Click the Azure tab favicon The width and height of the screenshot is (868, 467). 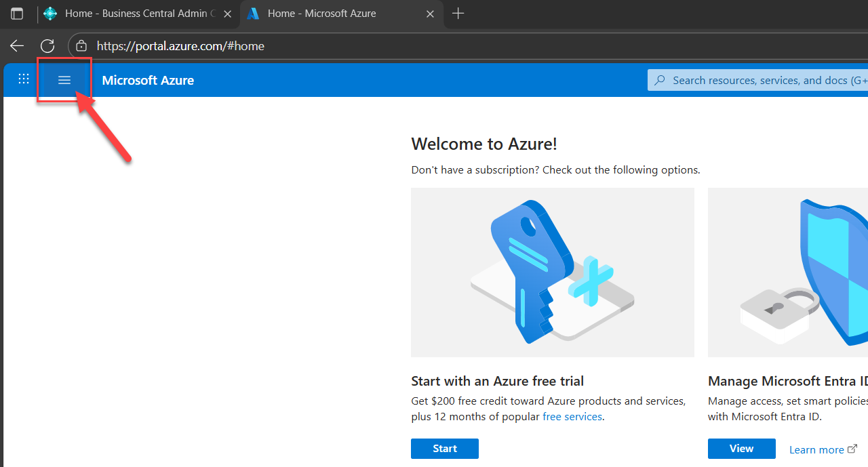(253, 14)
